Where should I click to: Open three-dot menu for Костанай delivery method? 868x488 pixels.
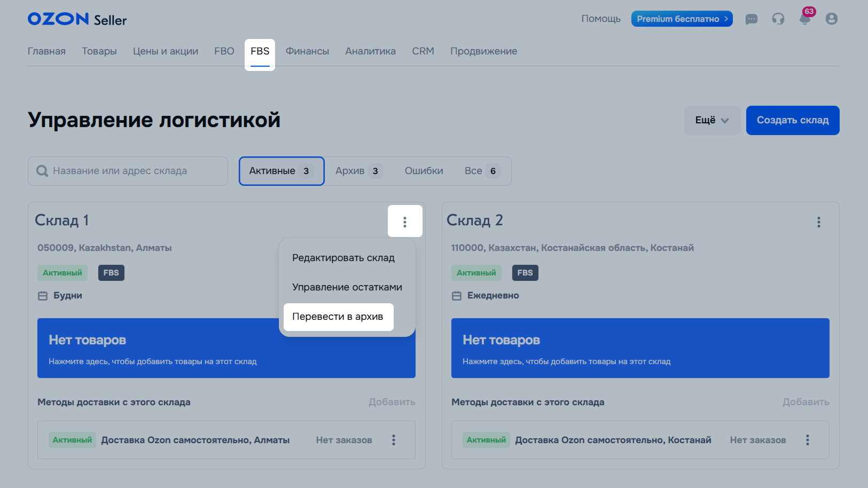(808, 440)
